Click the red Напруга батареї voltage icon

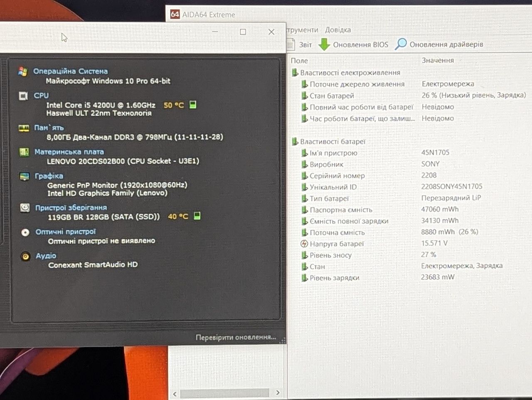point(304,244)
